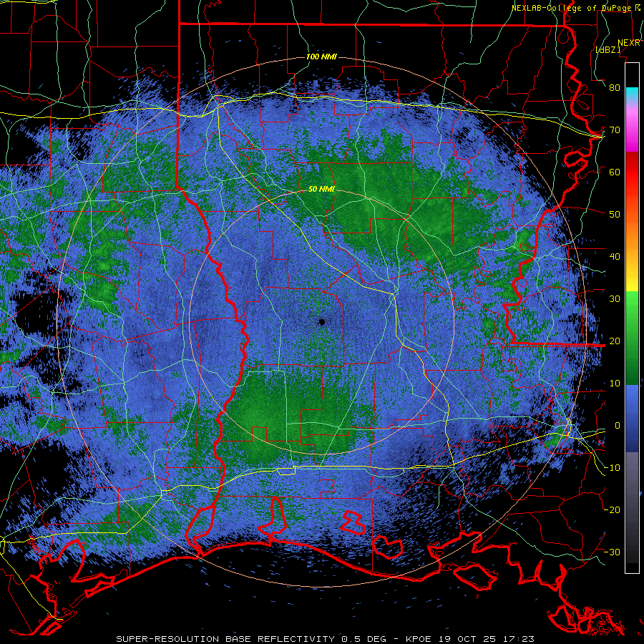Click the -10 value on the dBZ scale

[x=612, y=468]
